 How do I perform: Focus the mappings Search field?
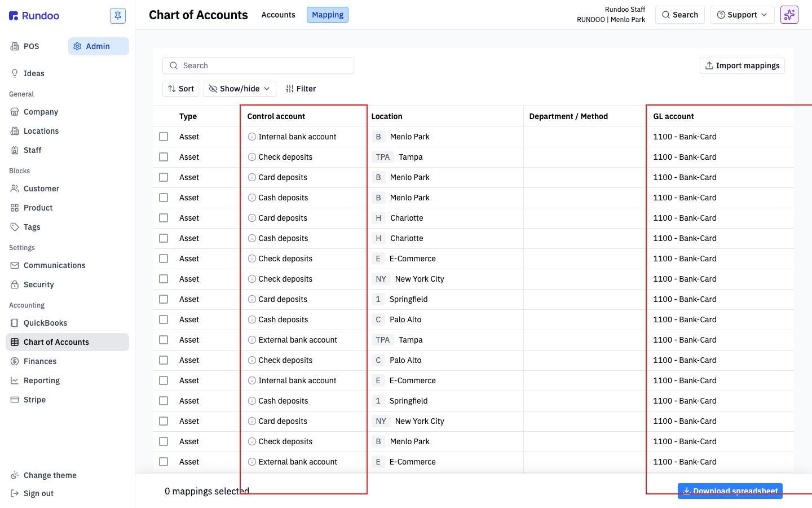(258, 65)
